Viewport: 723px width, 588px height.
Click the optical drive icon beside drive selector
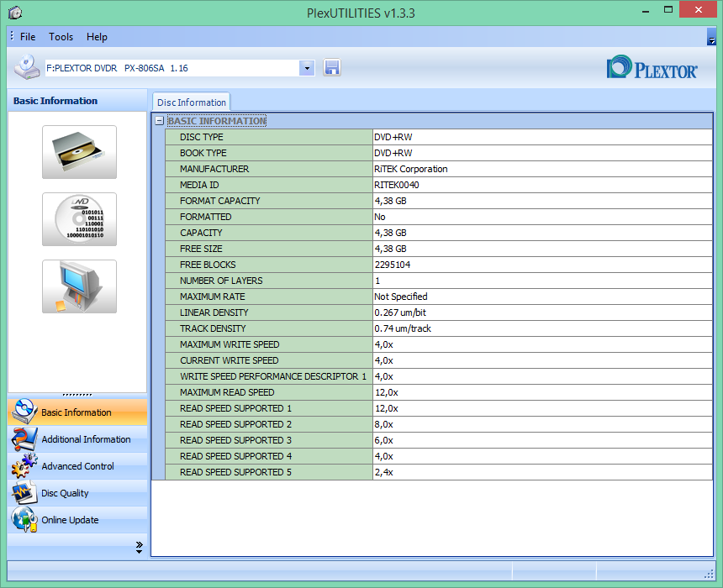pos(27,67)
